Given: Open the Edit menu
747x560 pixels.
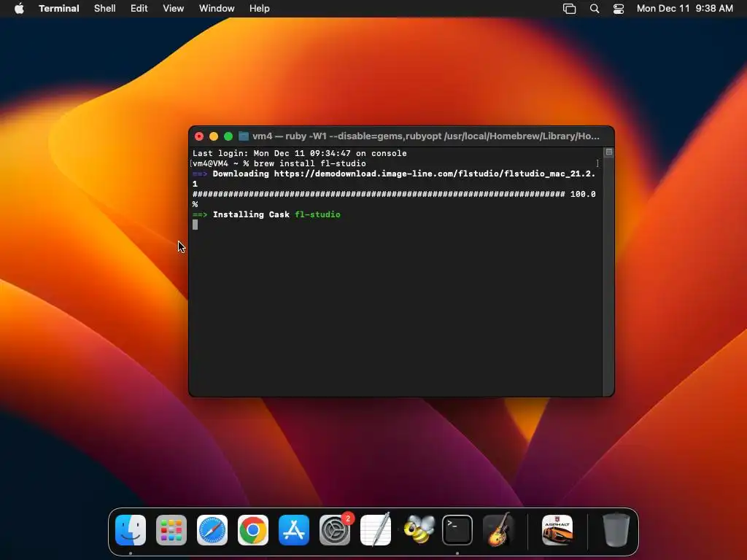Looking at the screenshot, I should (139, 9).
